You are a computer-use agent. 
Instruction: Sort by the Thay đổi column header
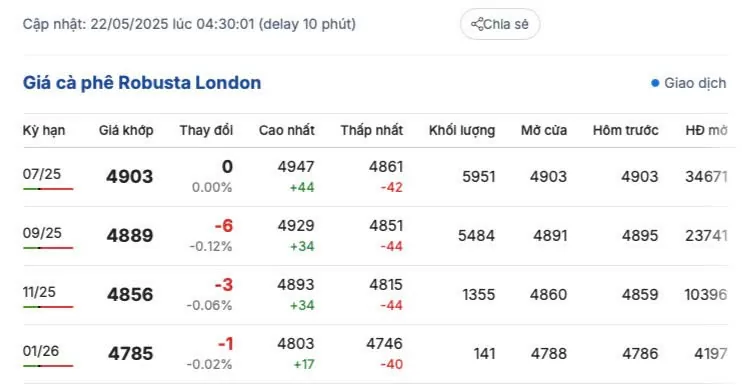(x=206, y=131)
